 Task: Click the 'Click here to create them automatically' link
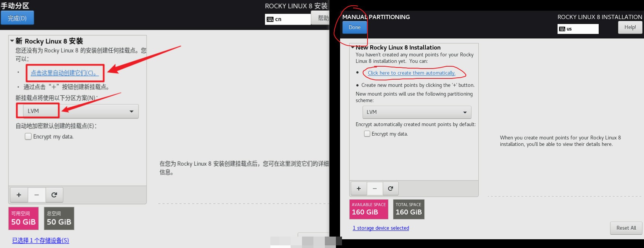tap(411, 73)
